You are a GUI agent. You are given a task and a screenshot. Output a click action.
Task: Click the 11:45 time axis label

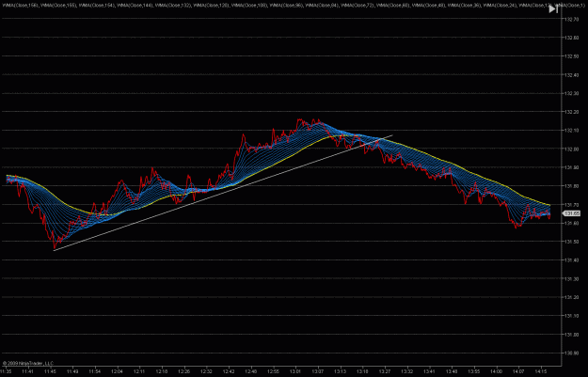point(50,371)
